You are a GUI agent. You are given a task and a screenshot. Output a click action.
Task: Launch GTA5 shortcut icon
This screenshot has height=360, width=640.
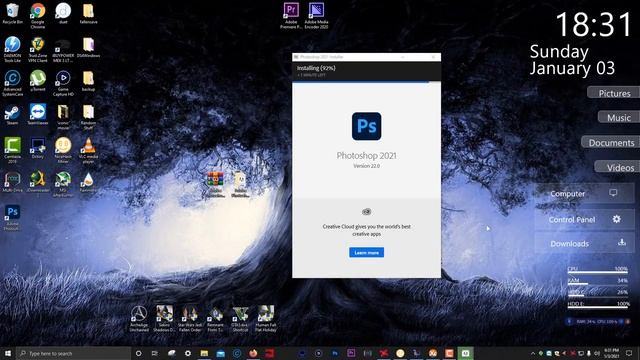240,318
